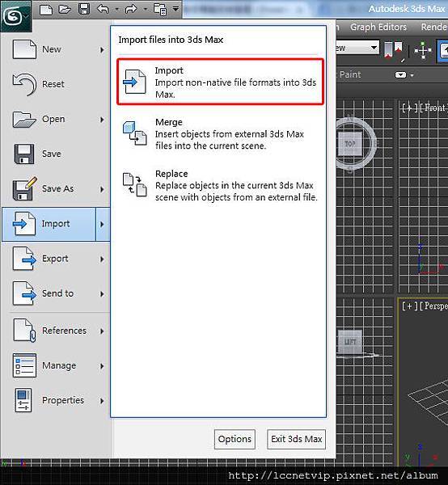Select the highlighted Import menu entry
This screenshot has width=448, height=485.
(x=49, y=224)
